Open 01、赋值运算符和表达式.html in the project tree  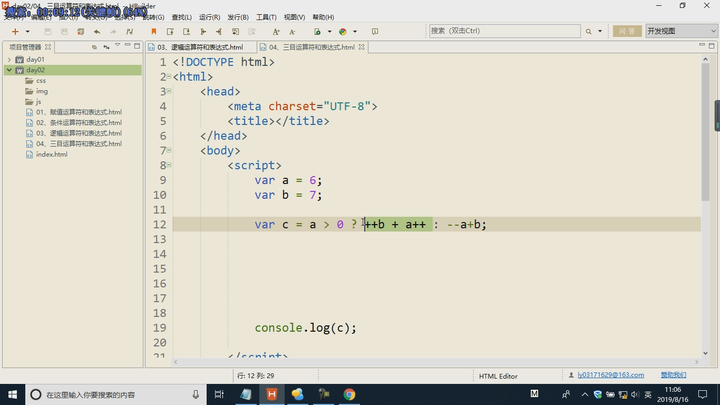click(79, 112)
